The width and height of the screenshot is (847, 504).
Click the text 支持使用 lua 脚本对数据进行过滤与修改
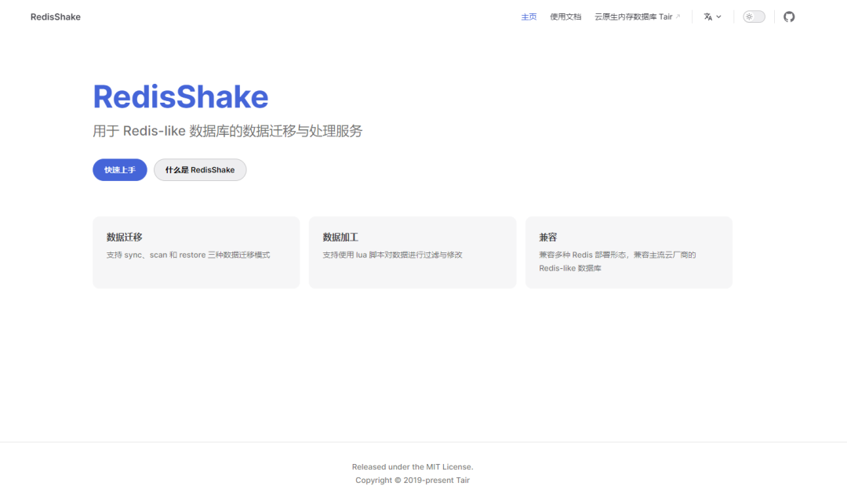pos(393,255)
